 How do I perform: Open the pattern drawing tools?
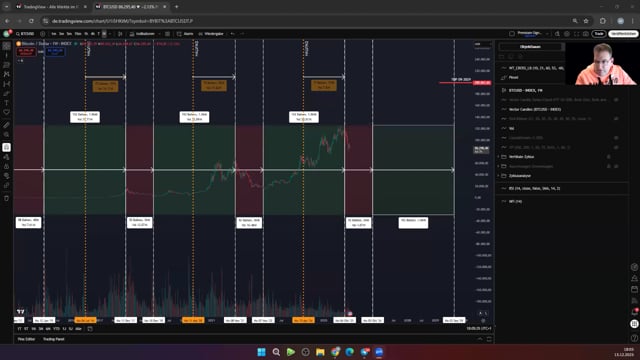click(x=7, y=74)
